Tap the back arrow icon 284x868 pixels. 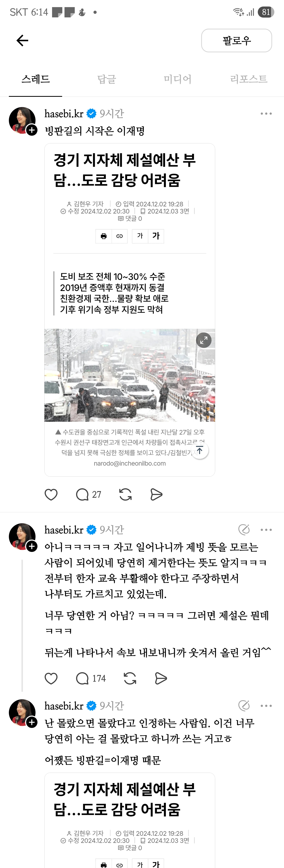point(22,40)
